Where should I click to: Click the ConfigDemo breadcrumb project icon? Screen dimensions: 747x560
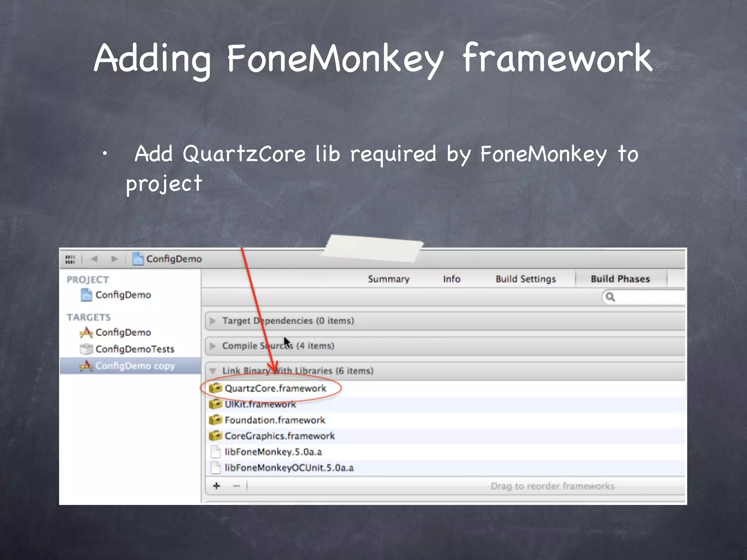[x=138, y=259]
